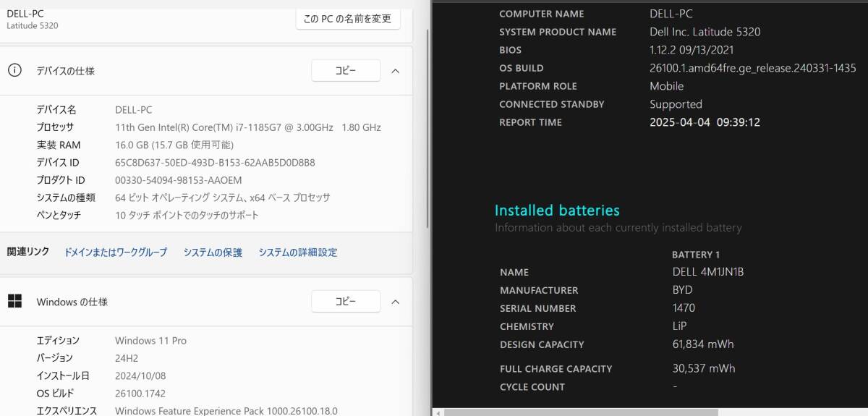The image size is (868, 416).
Task: Click the device specifications info icon
Action: tap(14, 70)
